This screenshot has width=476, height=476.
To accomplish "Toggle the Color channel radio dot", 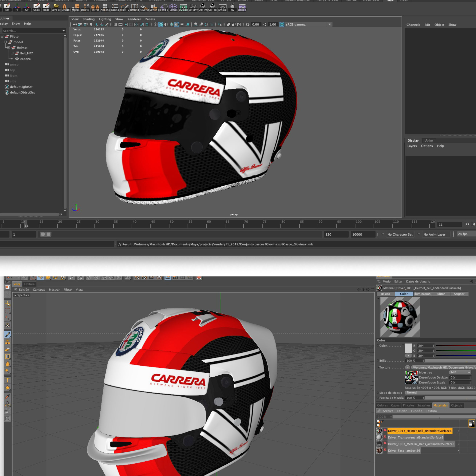I will 378,346.
